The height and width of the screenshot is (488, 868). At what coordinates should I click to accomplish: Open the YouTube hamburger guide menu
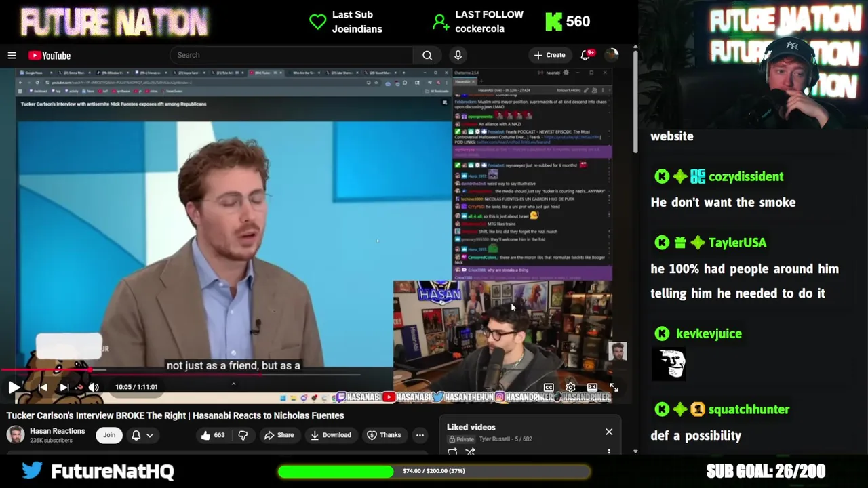click(x=12, y=56)
